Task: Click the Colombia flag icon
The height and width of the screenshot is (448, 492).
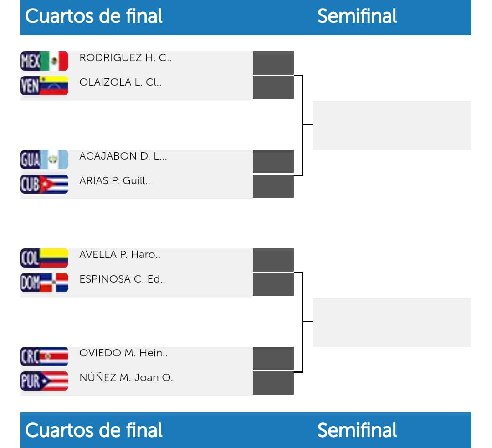Action: point(44,258)
